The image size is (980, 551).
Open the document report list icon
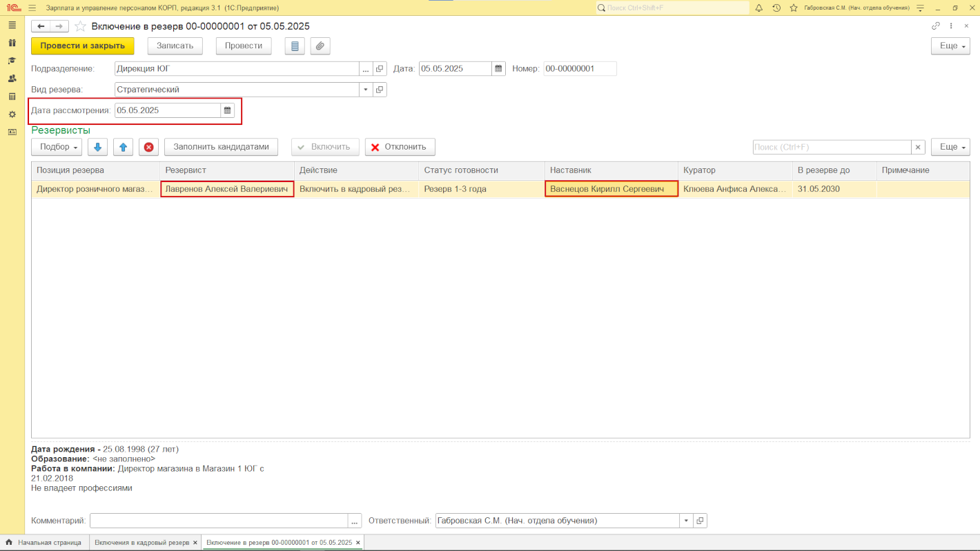tap(295, 46)
